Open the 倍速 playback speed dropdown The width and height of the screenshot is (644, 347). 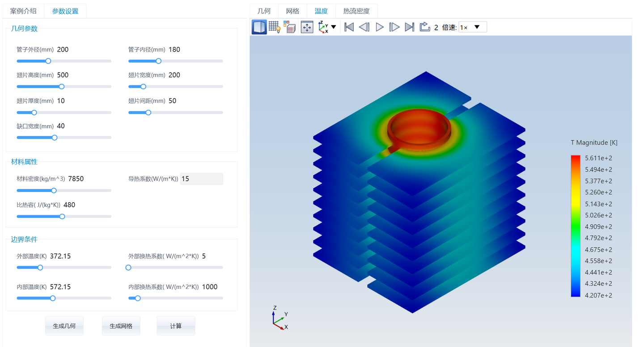(473, 27)
